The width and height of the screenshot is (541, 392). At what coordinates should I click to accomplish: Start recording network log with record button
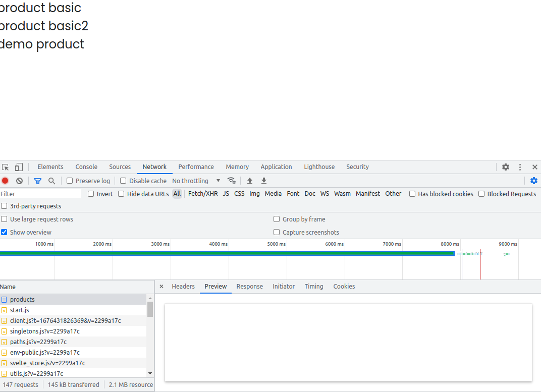point(5,181)
